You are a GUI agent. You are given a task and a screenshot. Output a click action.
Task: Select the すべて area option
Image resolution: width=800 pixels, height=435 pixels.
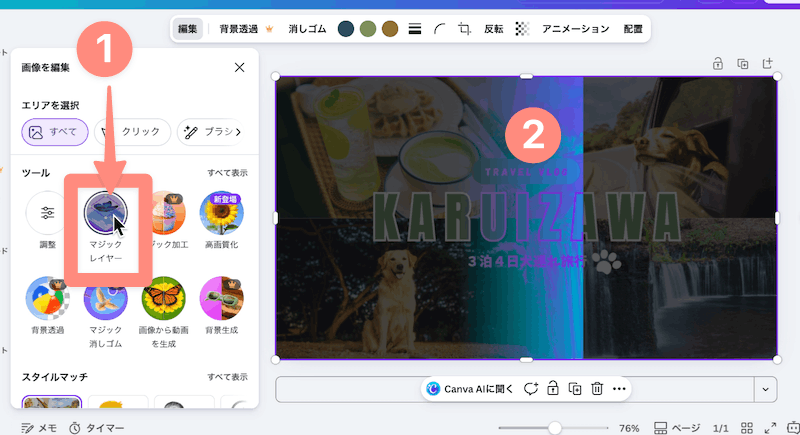55,132
